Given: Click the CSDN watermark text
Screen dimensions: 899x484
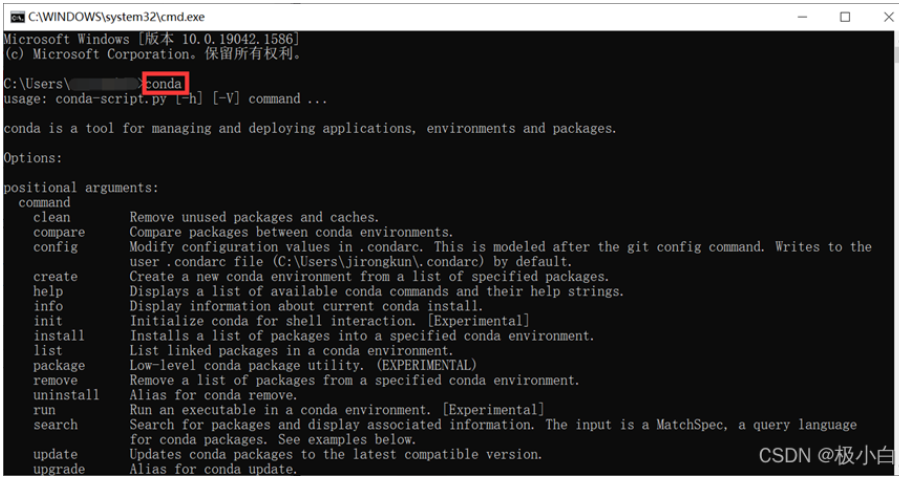Looking at the screenshot, I should click(x=826, y=456).
